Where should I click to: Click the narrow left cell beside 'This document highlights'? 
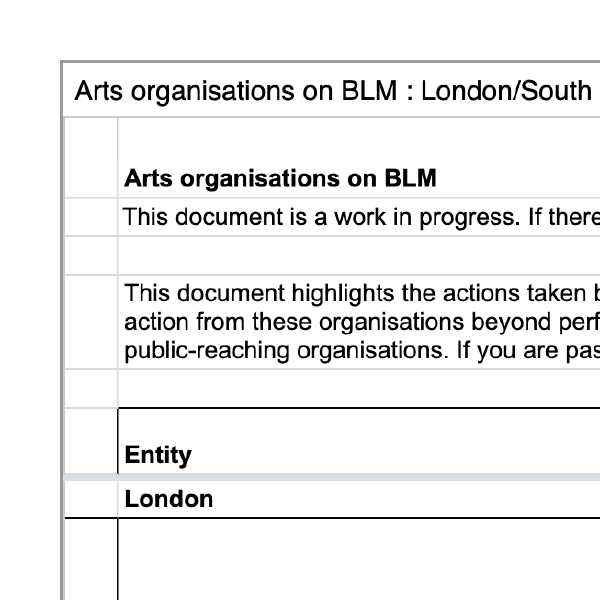(91, 322)
